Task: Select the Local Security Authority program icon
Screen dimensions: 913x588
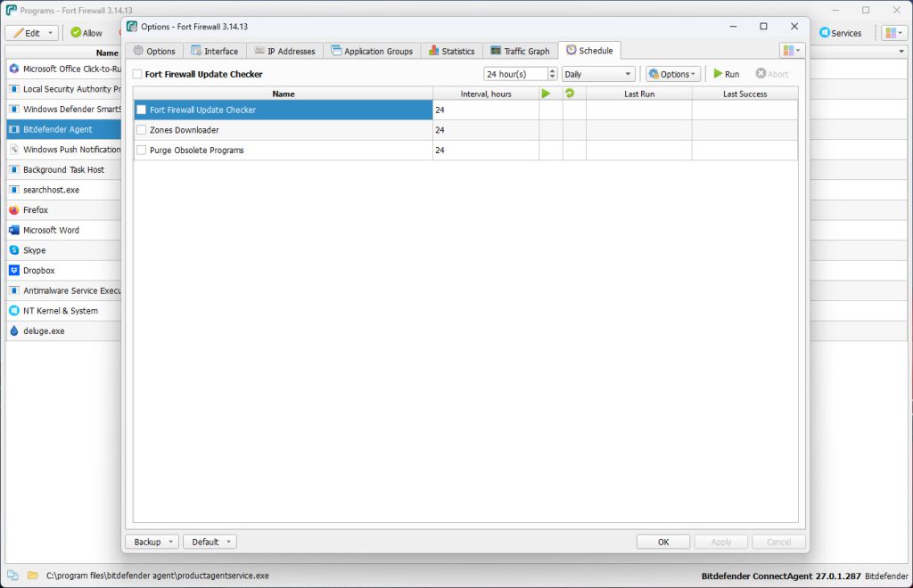Action: [14, 89]
